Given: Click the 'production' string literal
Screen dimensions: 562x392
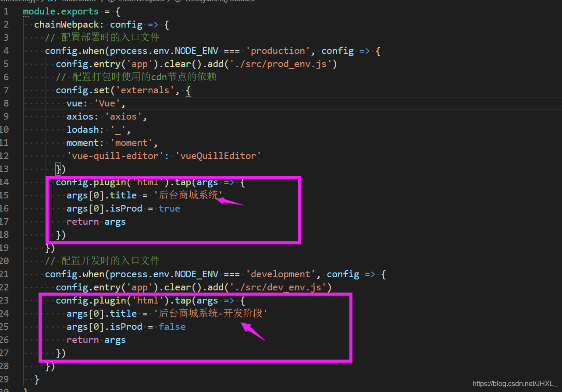Looking at the screenshot, I should (x=281, y=51).
